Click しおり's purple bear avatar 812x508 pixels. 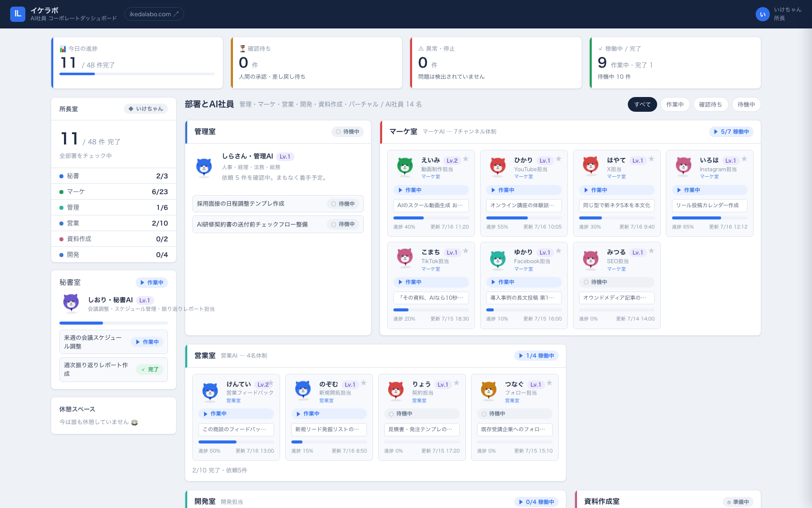[71, 303]
